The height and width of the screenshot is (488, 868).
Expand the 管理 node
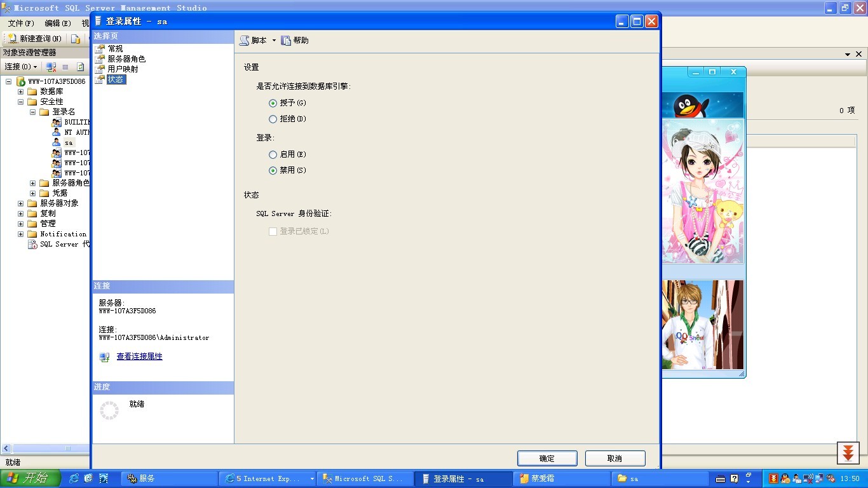[x=21, y=224]
